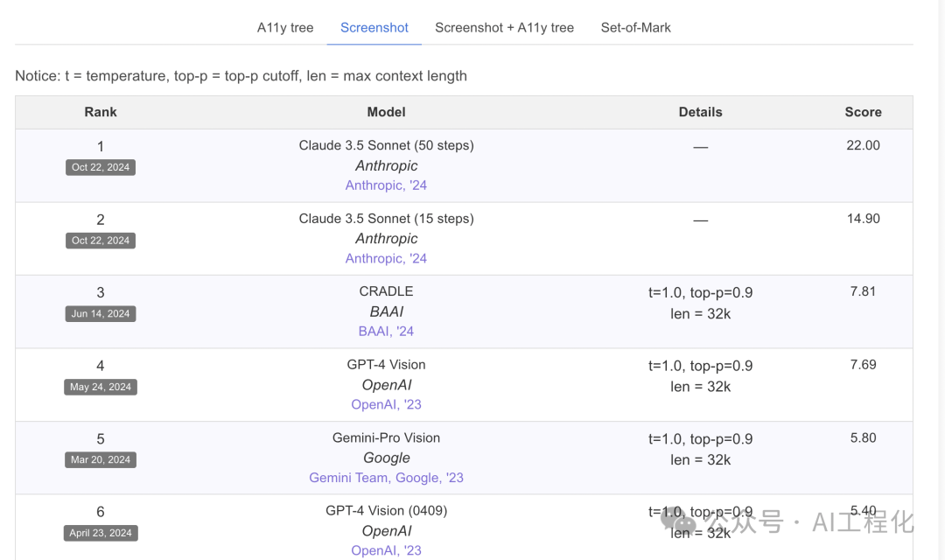Viewport: 945px width, 560px height.
Task: Click the 14.90 score value
Action: 863,218
